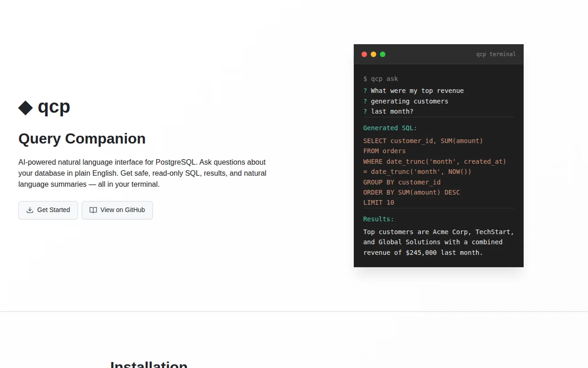The image size is (588, 368).
Task: Click the red dot in terminal titlebar
Action: click(x=364, y=54)
